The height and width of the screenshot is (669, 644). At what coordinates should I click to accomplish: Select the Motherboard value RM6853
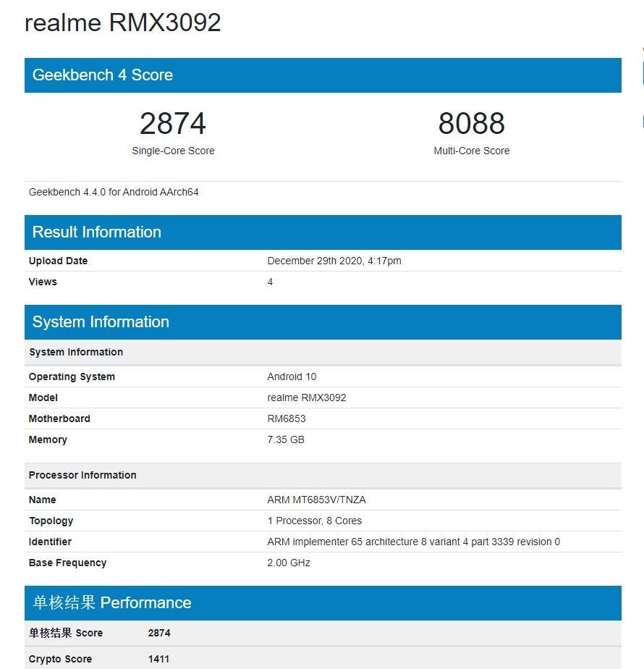pyautogui.click(x=284, y=418)
